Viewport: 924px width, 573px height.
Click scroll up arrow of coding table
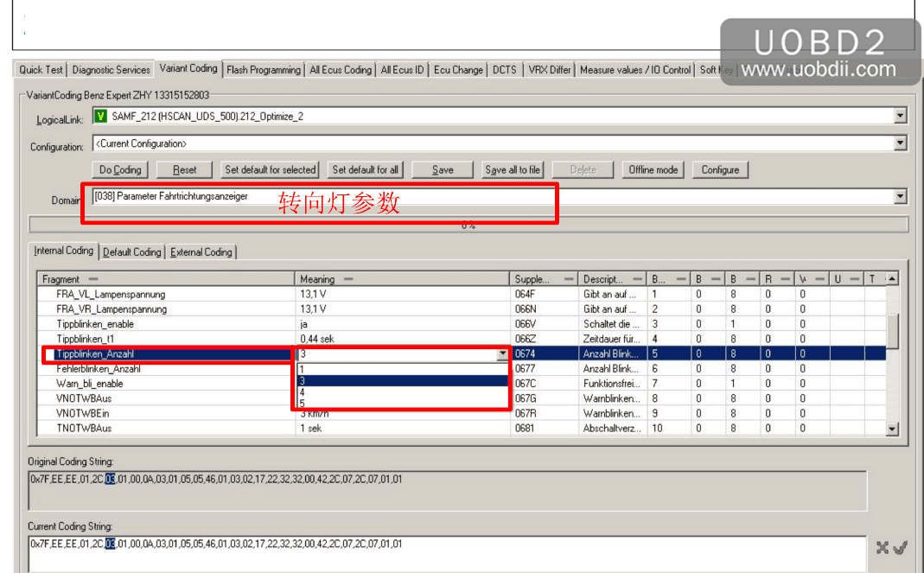point(892,279)
